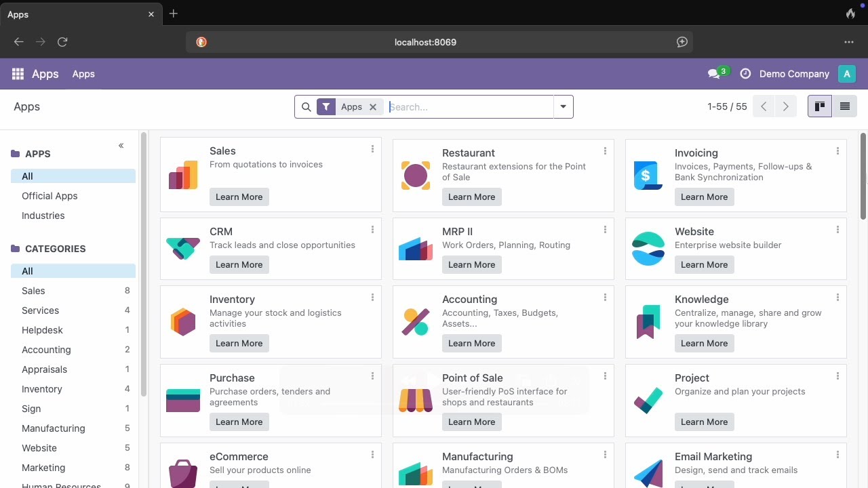Click the Accounting app icon

[x=416, y=322]
